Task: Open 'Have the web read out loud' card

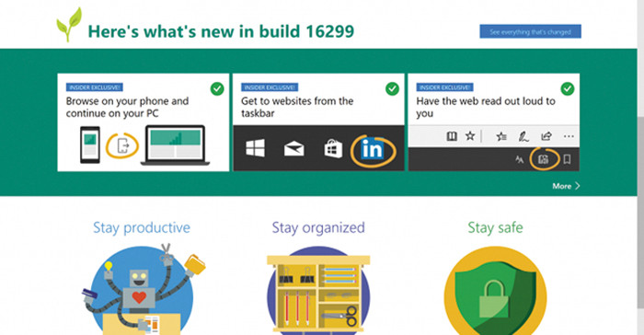Action: (494, 122)
